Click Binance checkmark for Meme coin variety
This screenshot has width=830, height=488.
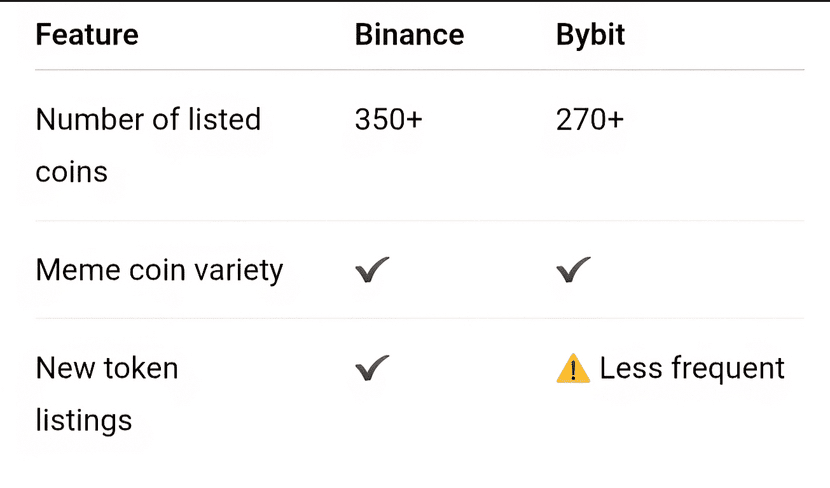click(x=372, y=270)
